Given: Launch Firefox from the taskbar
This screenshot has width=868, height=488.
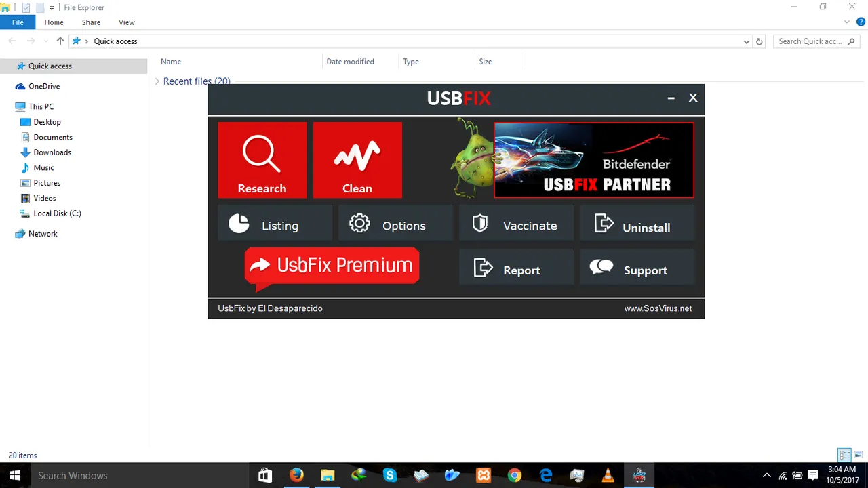Looking at the screenshot, I should [x=296, y=475].
